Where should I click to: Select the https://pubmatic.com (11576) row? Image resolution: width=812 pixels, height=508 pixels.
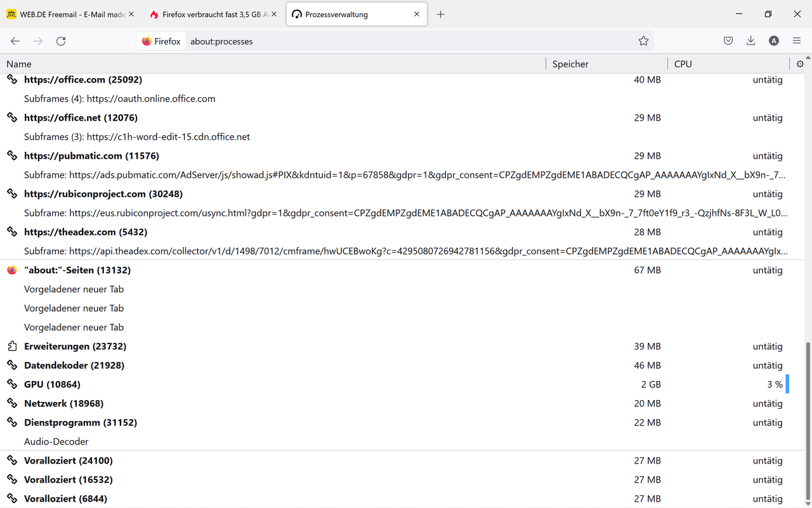pyautogui.click(x=402, y=156)
